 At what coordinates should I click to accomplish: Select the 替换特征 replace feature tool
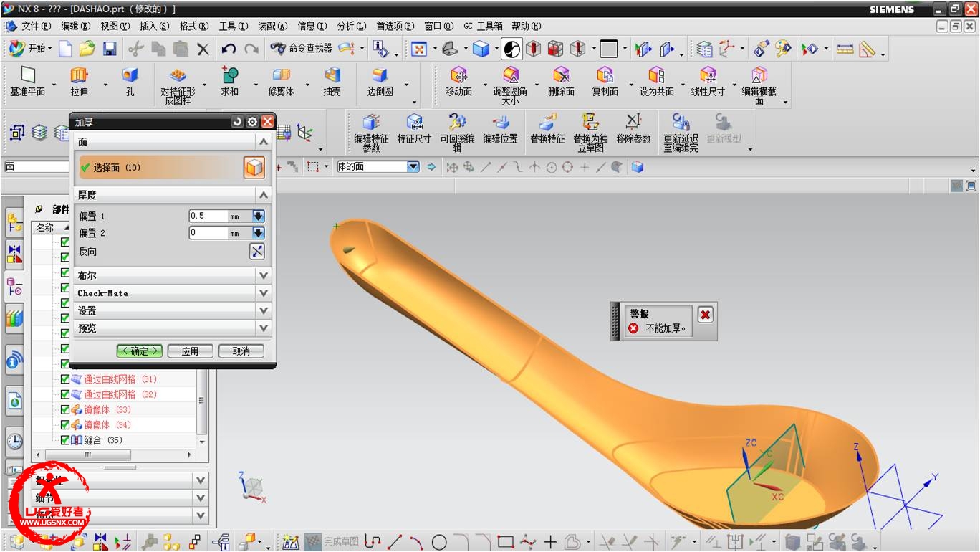547,129
